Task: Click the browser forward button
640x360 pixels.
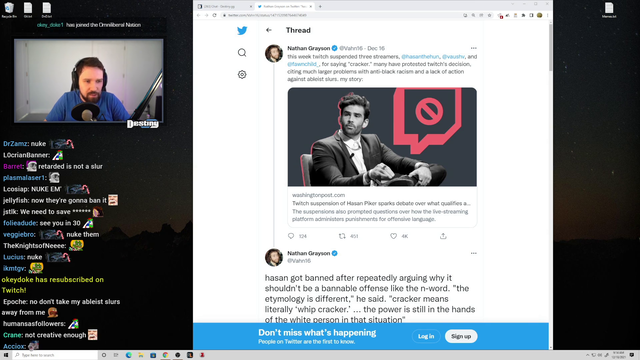Action: click(x=207, y=15)
